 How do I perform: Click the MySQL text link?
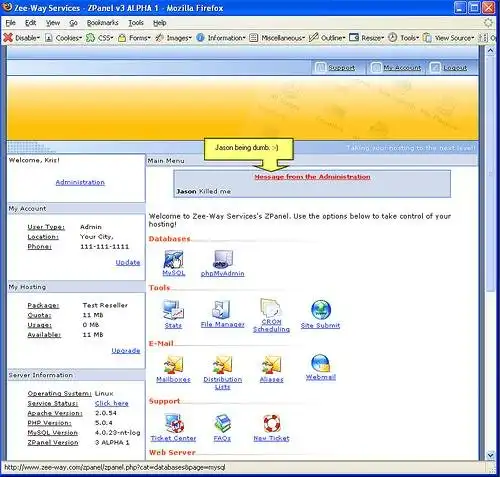pos(174,273)
